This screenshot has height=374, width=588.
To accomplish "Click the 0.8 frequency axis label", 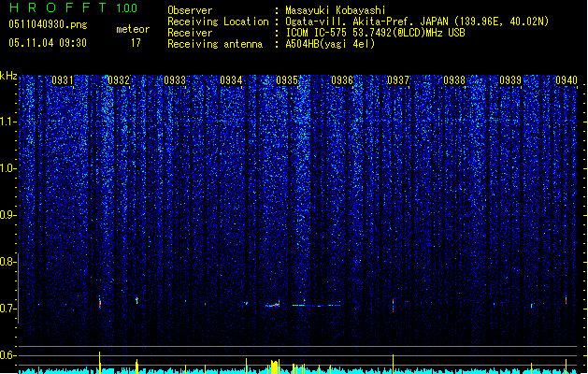I will (7, 262).
